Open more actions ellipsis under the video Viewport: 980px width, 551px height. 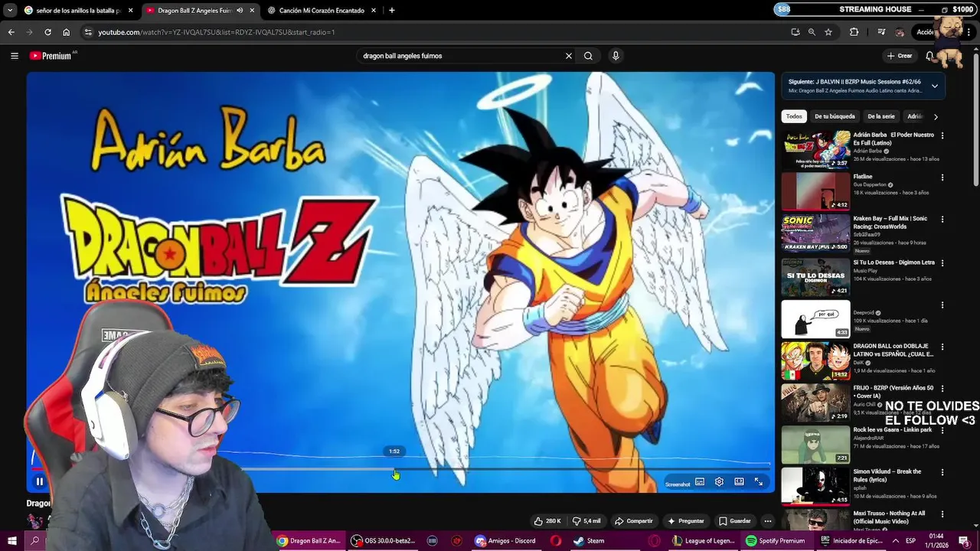768,521
